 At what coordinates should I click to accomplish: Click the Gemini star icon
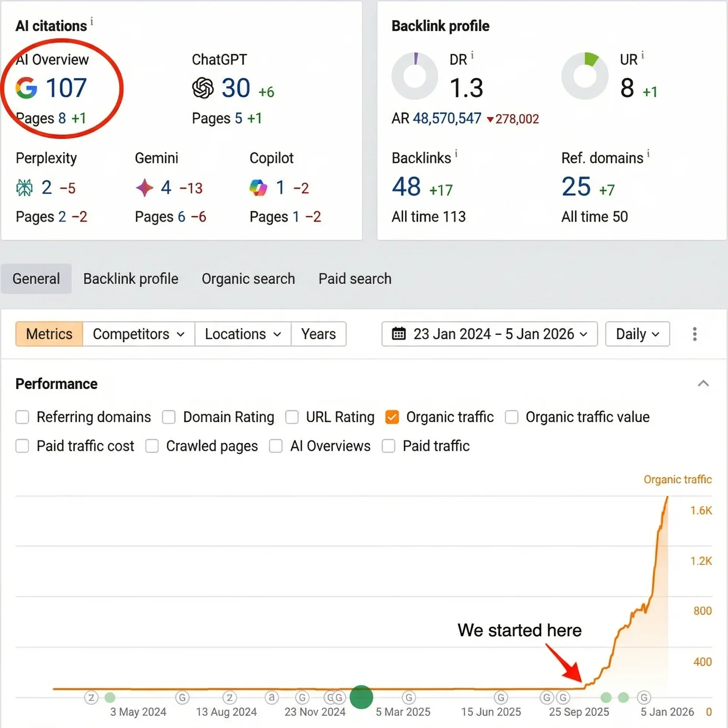tap(144, 188)
